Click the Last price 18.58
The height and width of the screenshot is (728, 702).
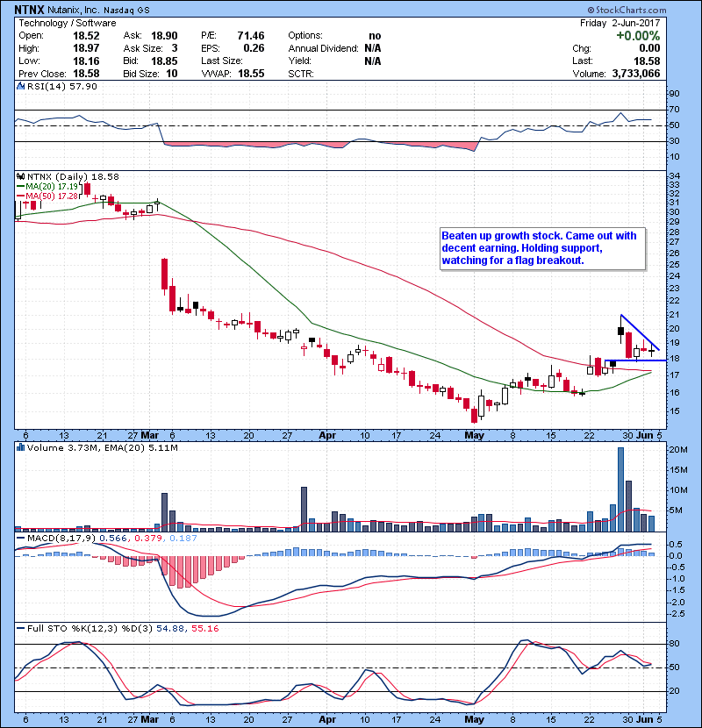[647, 61]
